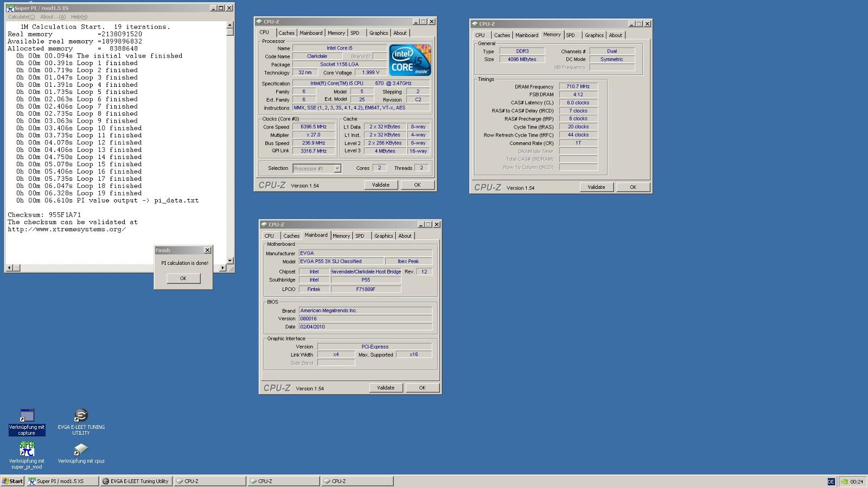Screen dimensions: 868x488
Task: Click the EVGA P55 3X SLI Classified model field
Action: click(341, 262)
